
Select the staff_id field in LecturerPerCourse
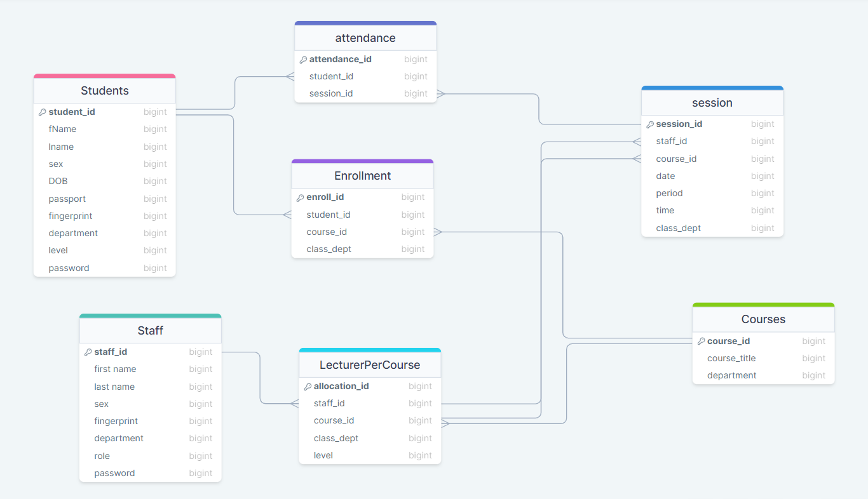370,403
